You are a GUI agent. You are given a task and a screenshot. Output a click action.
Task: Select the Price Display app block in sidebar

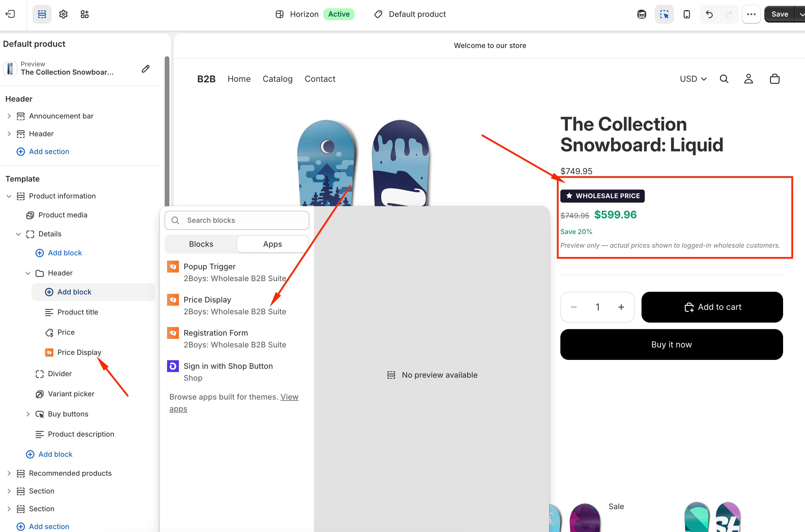pos(79,352)
